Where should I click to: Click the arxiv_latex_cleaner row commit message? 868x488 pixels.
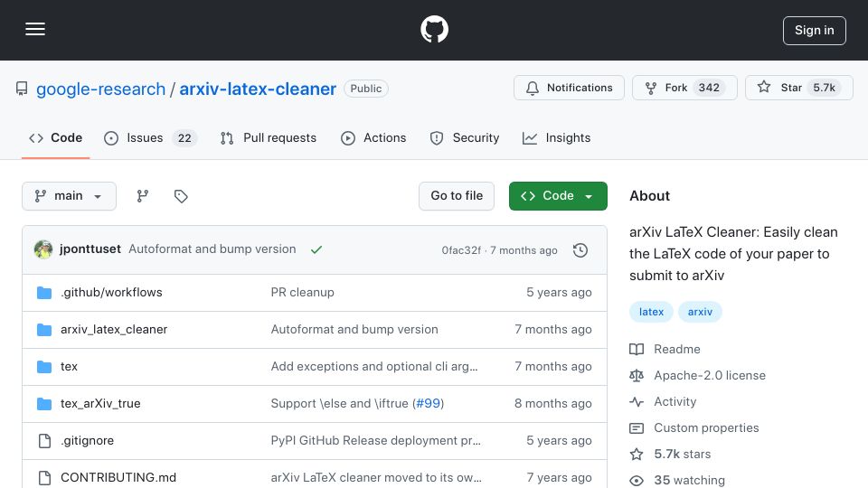click(354, 329)
